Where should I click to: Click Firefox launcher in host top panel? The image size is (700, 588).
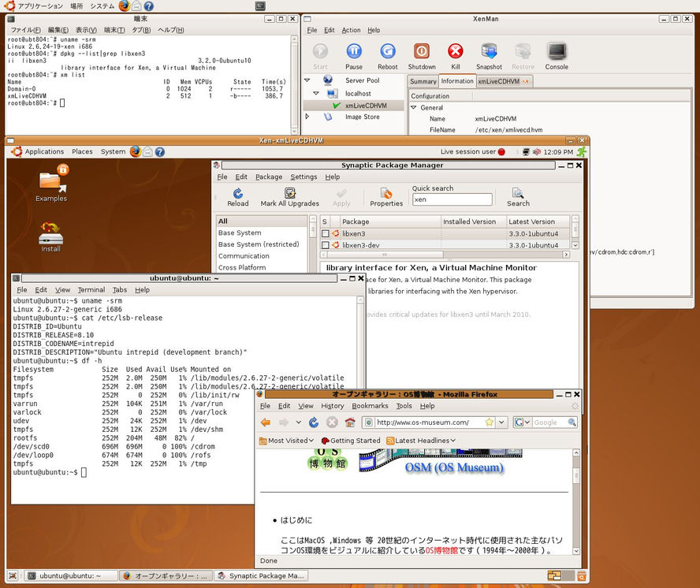(124, 6)
